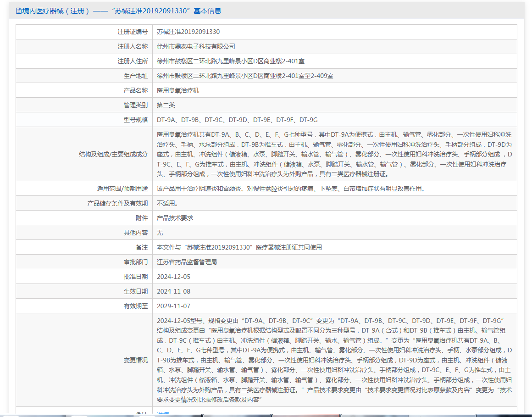Click the partially visible blue link at bottom

[x=163, y=413]
